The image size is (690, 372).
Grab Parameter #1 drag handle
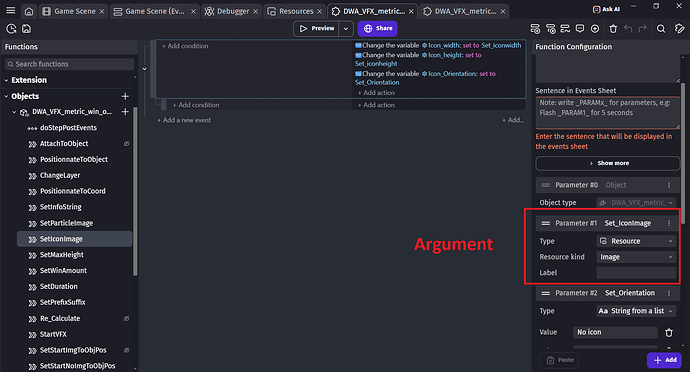(x=546, y=223)
